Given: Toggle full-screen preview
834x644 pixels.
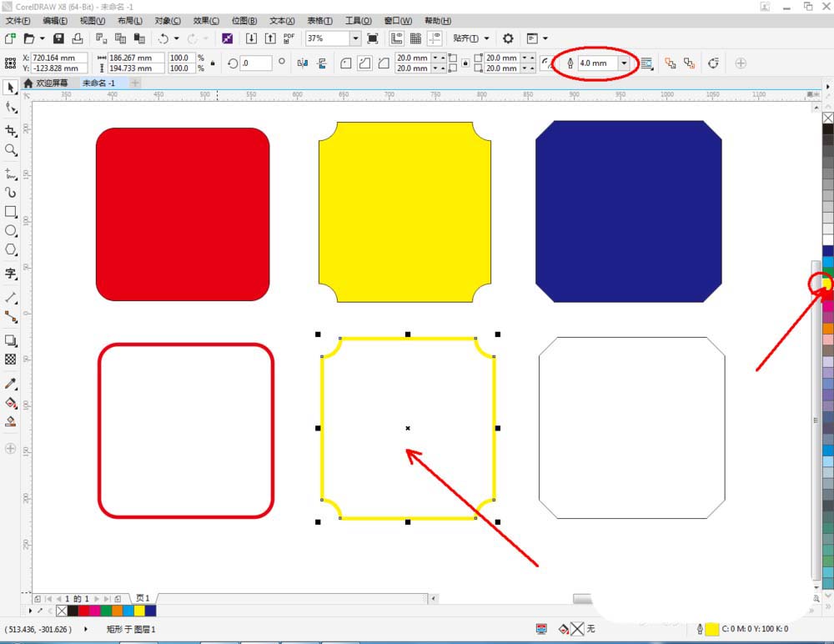Looking at the screenshot, I should click(x=373, y=38).
